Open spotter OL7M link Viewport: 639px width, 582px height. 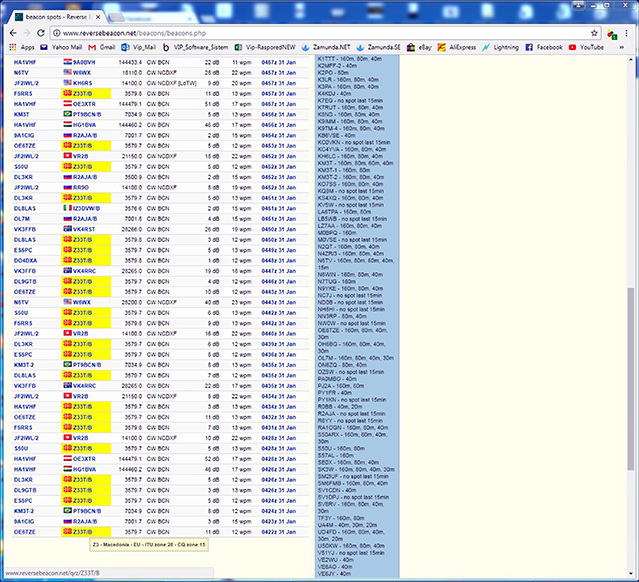point(21,219)
